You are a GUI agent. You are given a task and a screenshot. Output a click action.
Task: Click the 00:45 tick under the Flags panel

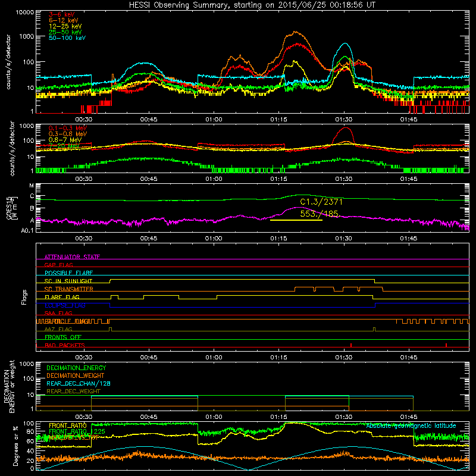148,358
